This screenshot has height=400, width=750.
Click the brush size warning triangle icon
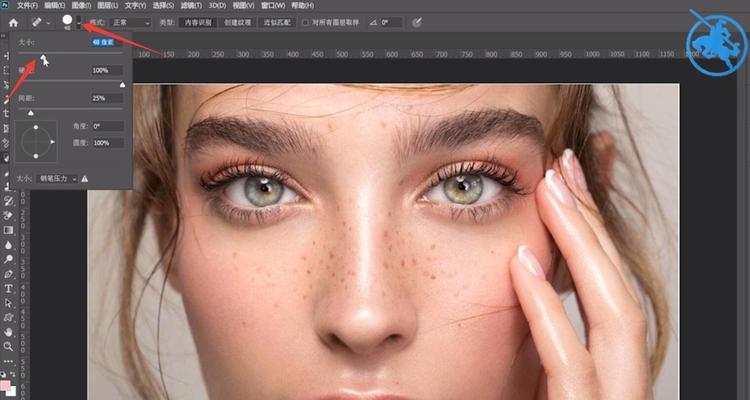(85, 179)
